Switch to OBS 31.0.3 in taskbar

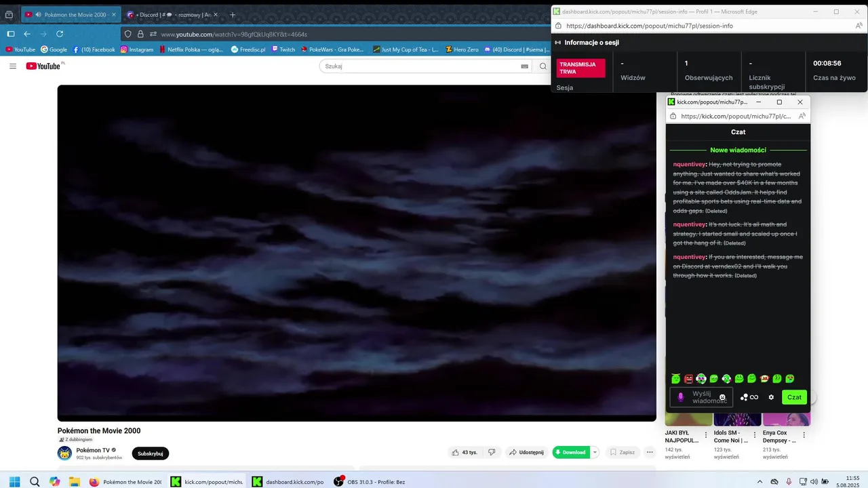coord(370,482)
